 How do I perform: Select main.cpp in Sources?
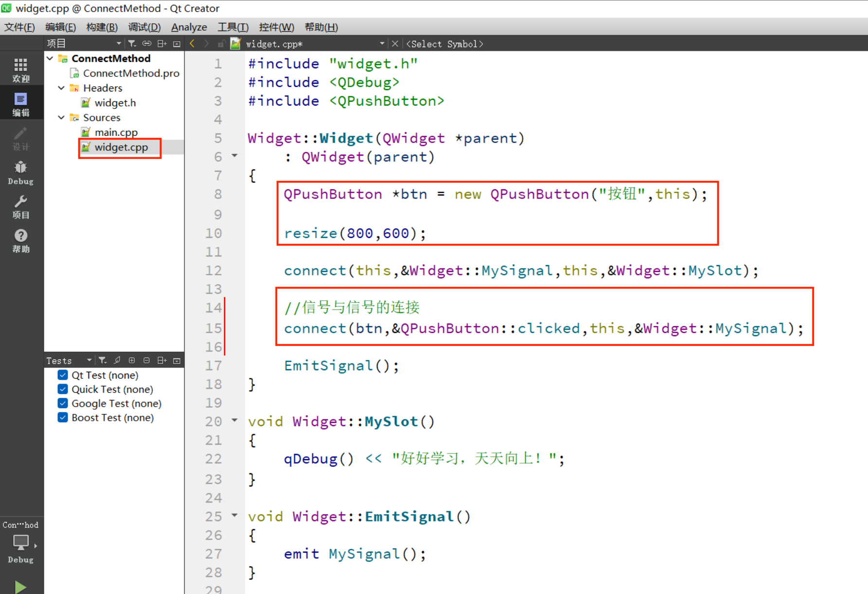[x=116, y=132]
